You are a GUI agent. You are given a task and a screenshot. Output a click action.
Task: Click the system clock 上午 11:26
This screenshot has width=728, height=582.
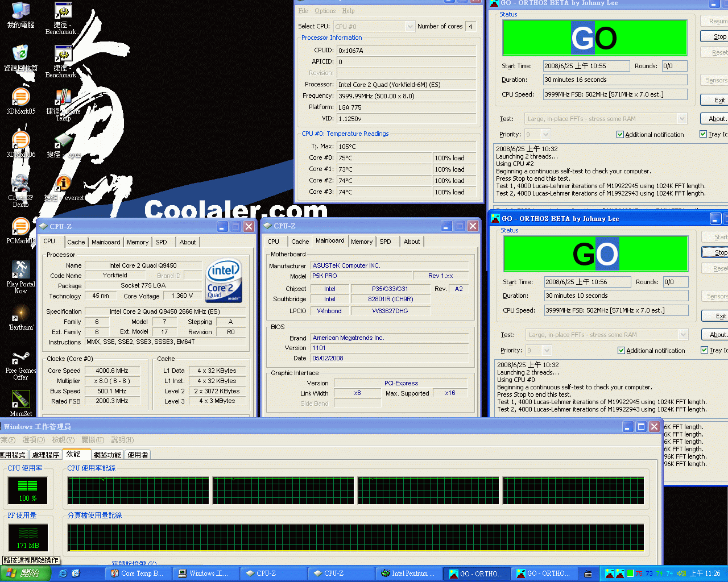pos(705,573)
